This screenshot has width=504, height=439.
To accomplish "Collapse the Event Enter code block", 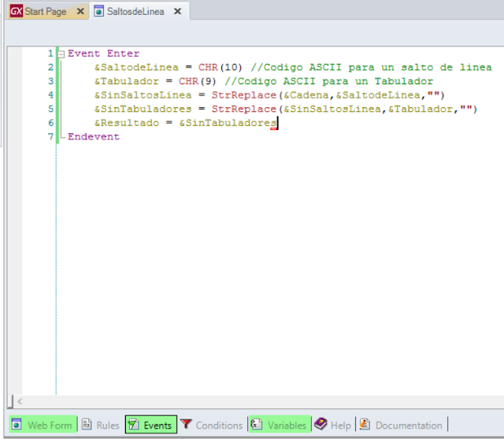I will (61, 54).
